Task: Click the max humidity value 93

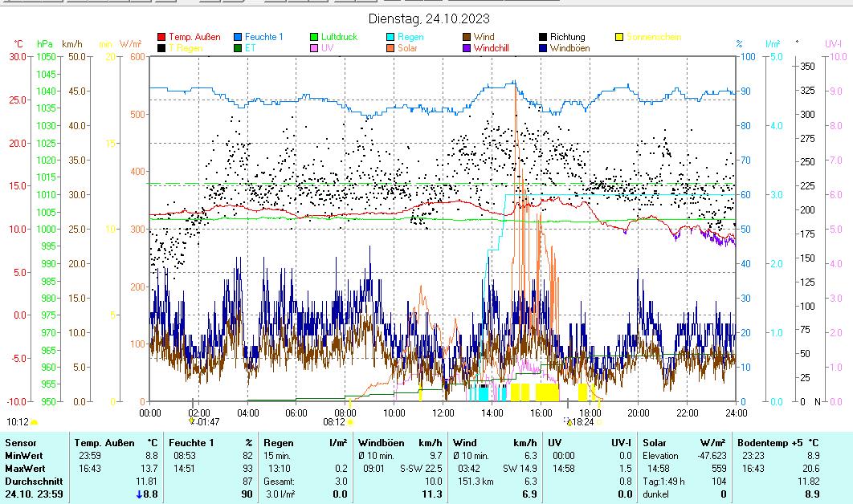Action: pos(247,469)
